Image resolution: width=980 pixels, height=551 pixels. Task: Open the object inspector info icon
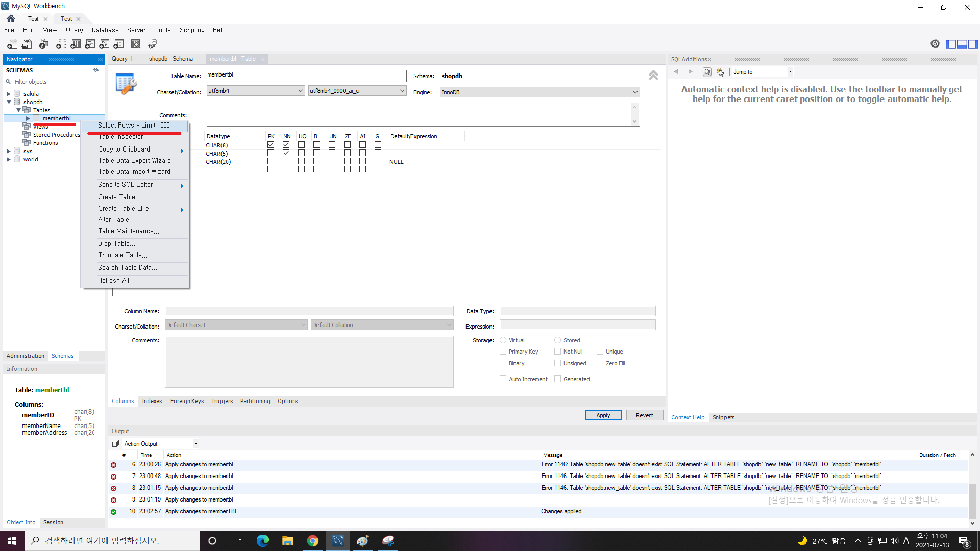coord(44,44)
